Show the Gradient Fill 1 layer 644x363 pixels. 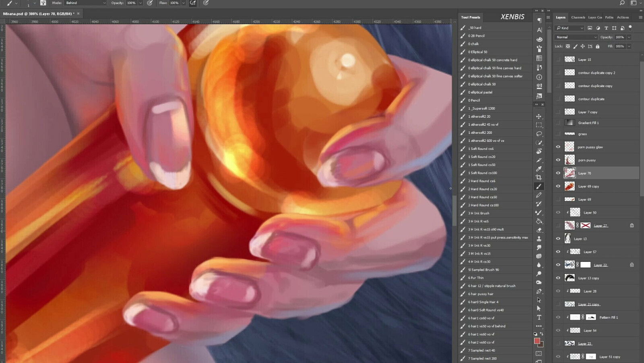pyautogui.click(x=558, y=123)
